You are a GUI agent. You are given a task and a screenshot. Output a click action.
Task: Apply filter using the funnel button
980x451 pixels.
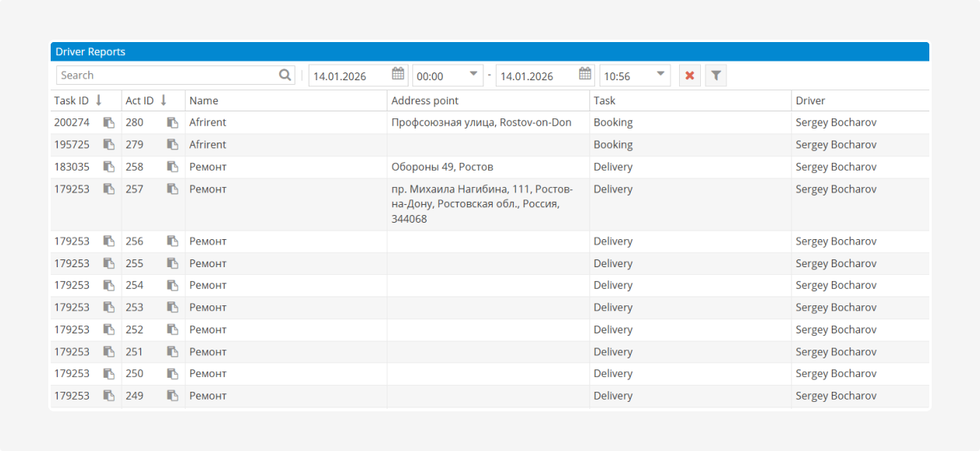point(716,76)
